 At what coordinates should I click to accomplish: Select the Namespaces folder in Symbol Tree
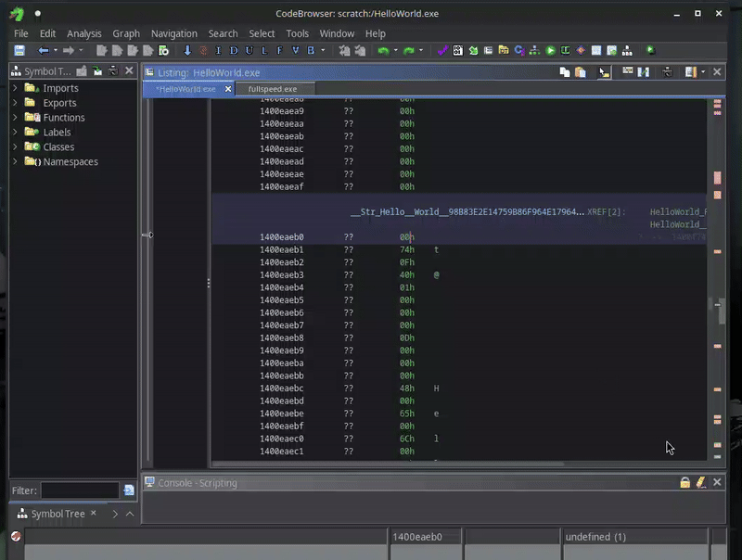point(61,161)
